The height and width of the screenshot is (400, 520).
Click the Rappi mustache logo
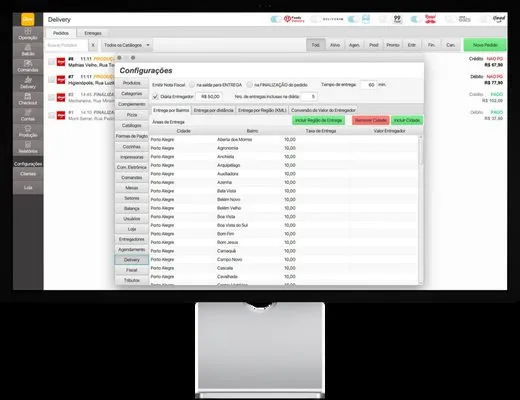(430, 19)
